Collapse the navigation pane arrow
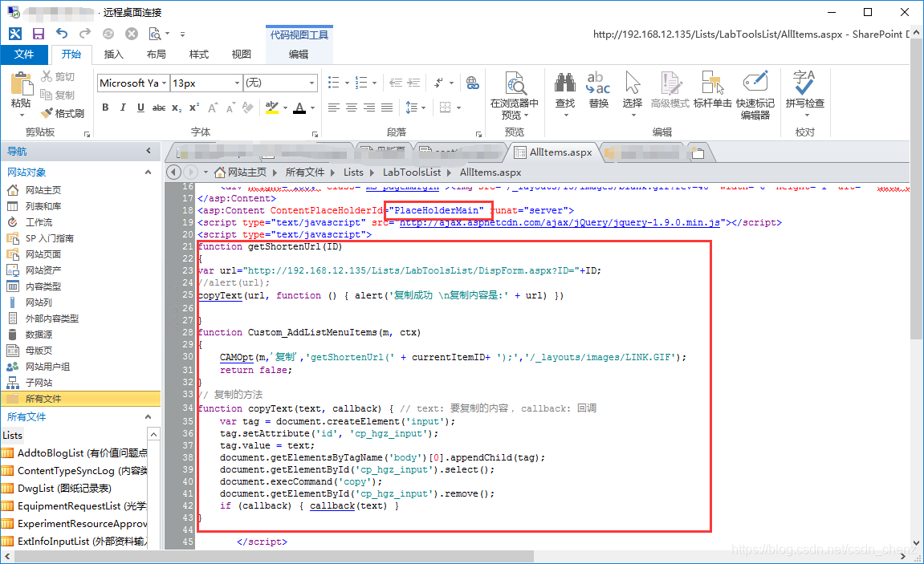 pyautogui.click(x=149, y=151)
